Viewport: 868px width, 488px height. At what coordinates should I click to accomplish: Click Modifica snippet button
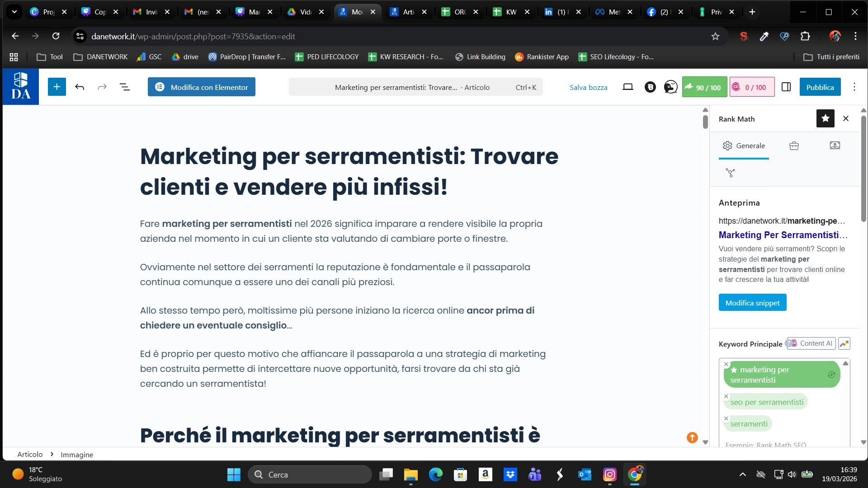(752, 302)
